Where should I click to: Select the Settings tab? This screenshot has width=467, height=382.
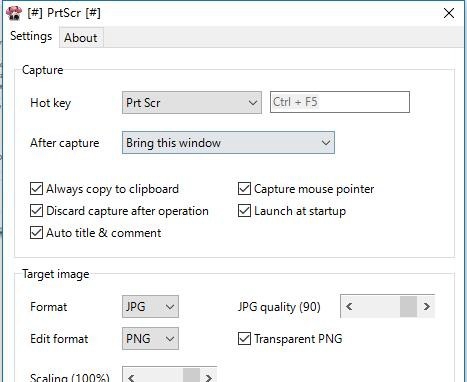31,36
